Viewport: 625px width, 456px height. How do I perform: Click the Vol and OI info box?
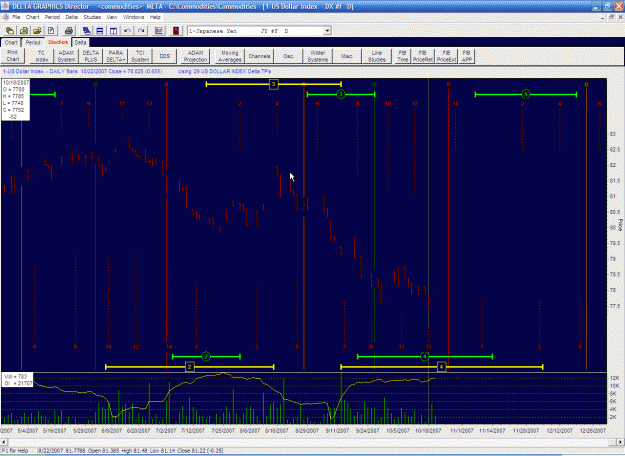18,380
